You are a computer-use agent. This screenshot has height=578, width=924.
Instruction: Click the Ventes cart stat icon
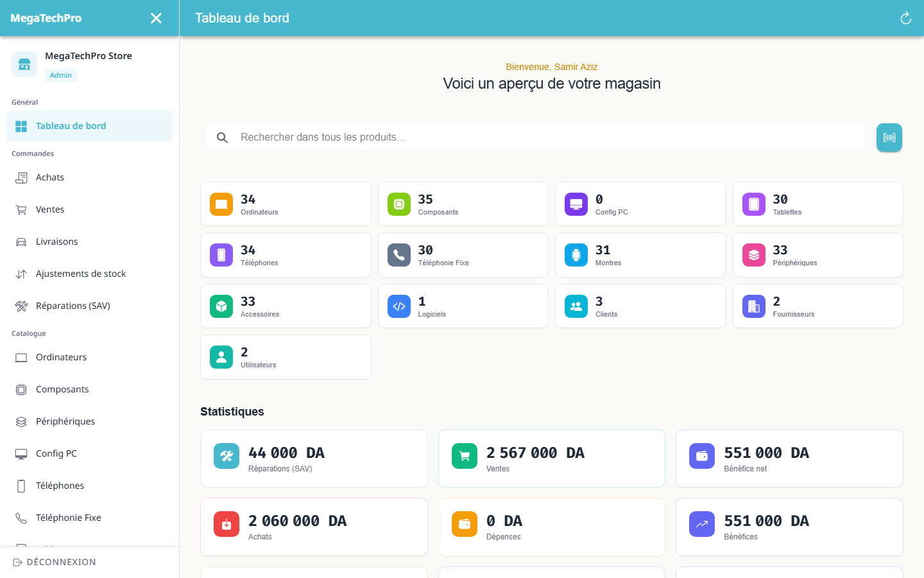465,456
